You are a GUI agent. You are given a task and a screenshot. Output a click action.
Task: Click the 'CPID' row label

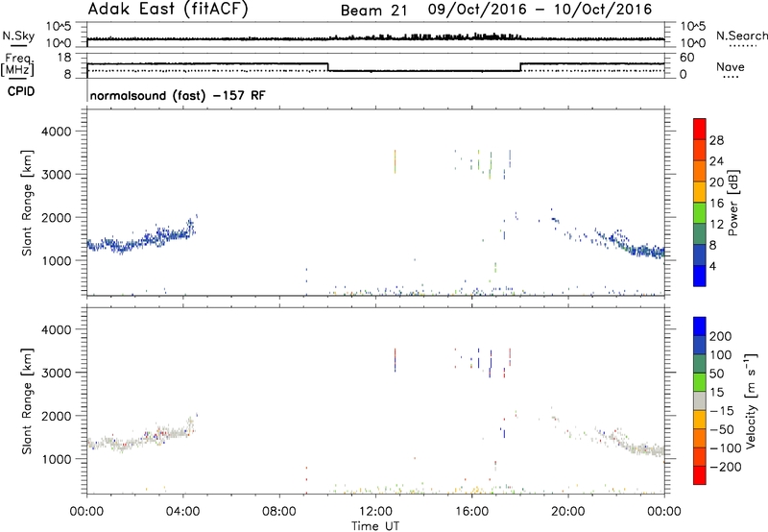tap(21, 91)
